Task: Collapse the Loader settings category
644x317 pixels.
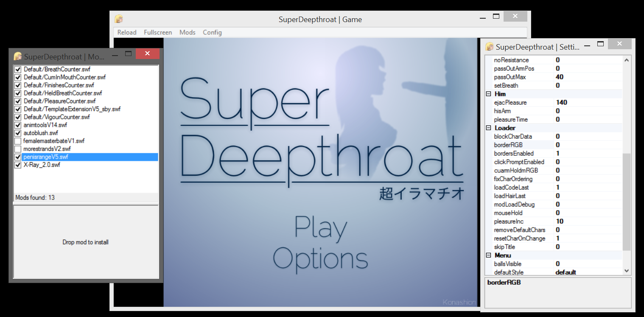Action: [488, 128]
